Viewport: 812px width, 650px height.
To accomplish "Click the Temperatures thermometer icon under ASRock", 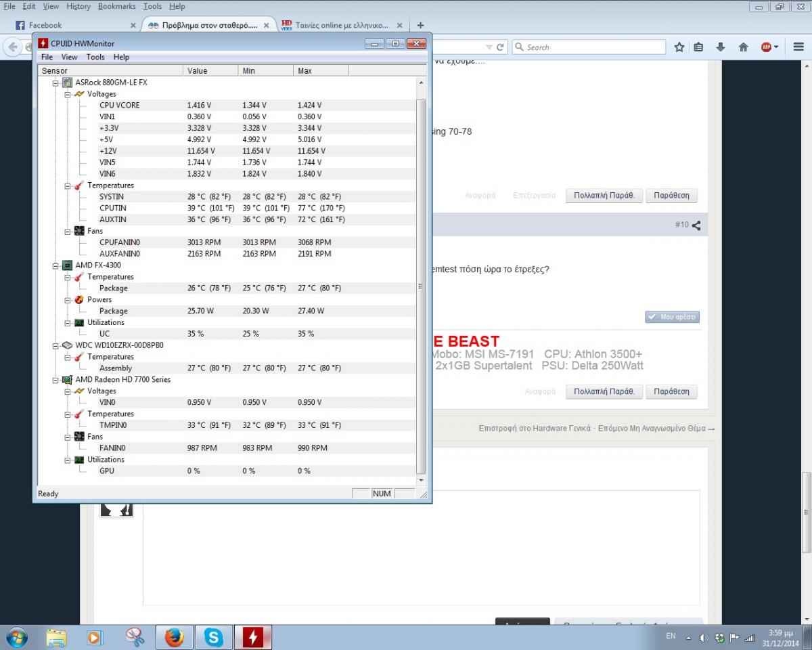I will pos(79,186).
